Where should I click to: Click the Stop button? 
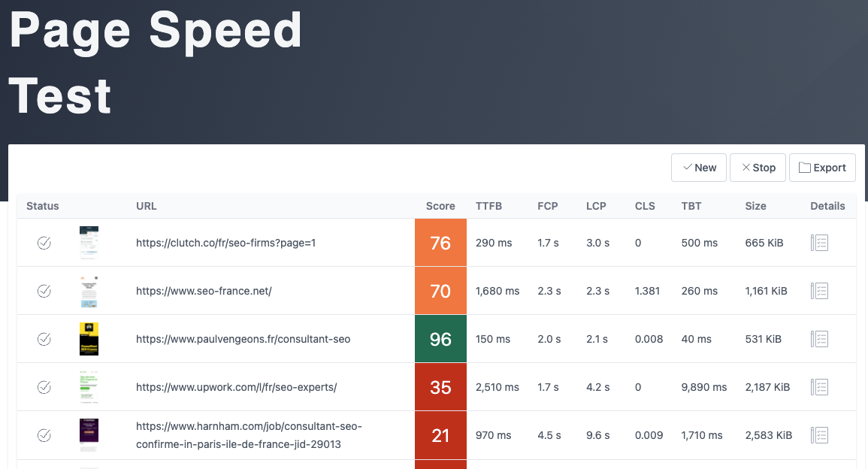pos(758,168)
